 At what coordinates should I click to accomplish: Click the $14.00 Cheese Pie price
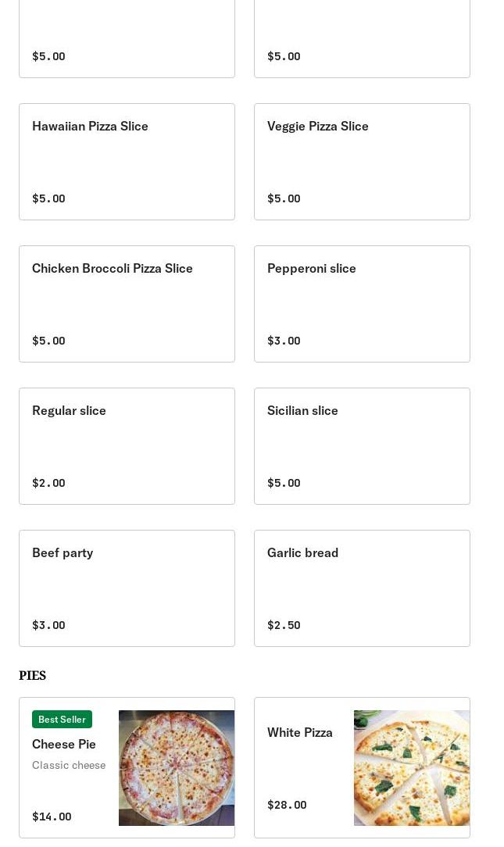(x=52, y=817)
